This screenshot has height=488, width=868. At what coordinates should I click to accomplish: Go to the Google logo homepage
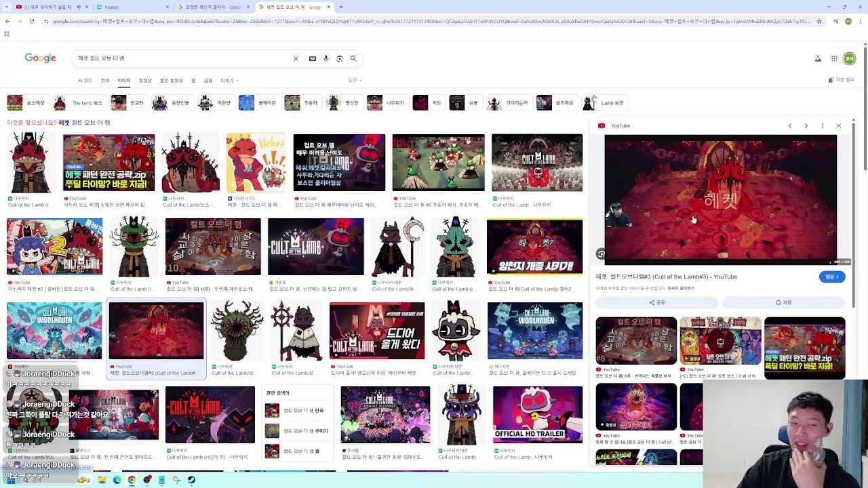41,58
